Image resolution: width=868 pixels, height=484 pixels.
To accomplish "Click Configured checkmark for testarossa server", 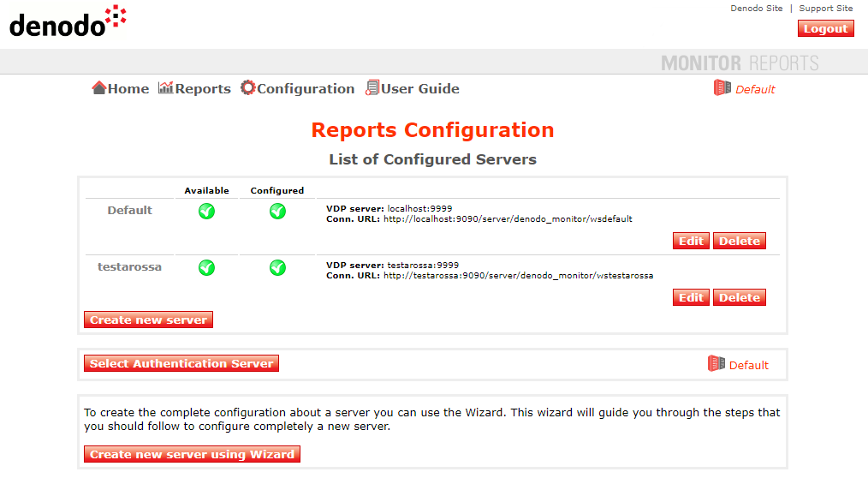I will pyautogui.click(x=277, y=267).
